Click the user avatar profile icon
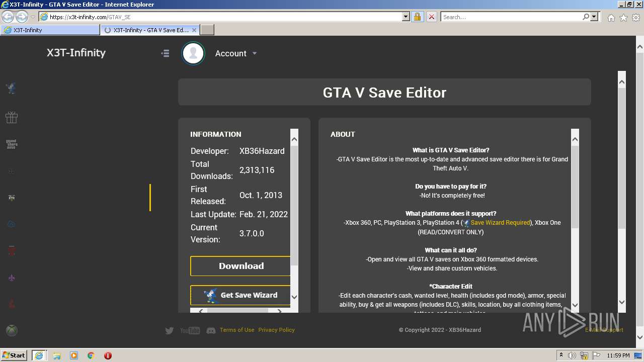 click(x=193, y=53)
